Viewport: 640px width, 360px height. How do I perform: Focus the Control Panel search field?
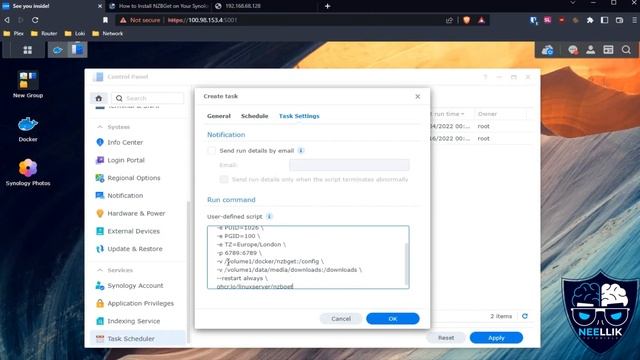pyautogui.click(x=148, y=98)
